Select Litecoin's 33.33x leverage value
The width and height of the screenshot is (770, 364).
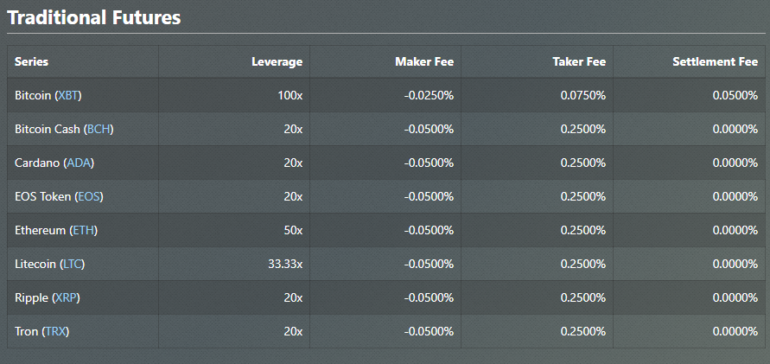pos(285,264)
